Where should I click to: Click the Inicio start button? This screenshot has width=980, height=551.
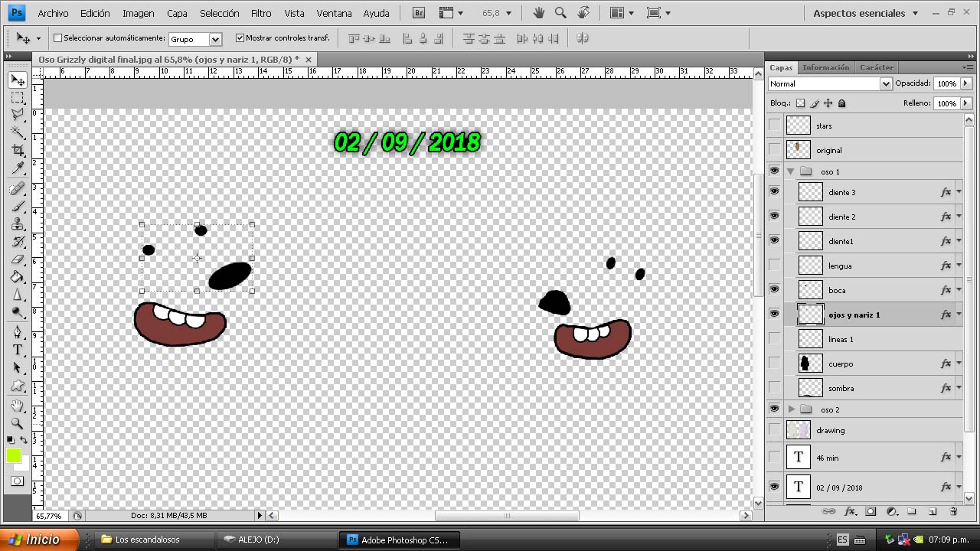[x=38, y=540]
